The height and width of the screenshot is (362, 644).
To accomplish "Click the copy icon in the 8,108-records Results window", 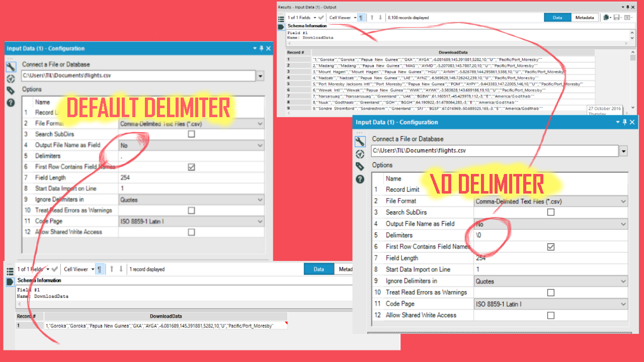I will 607,18.
